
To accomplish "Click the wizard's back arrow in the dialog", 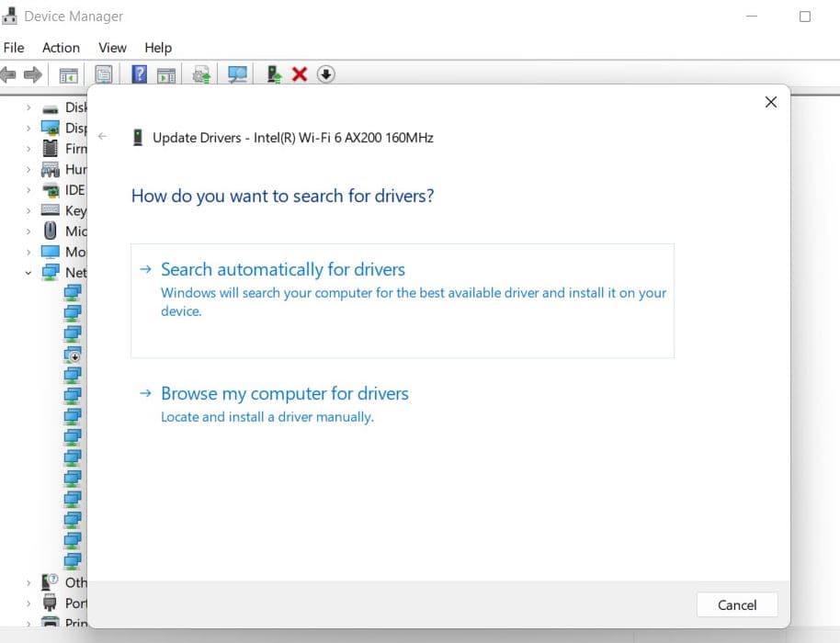I will point(102,135).
